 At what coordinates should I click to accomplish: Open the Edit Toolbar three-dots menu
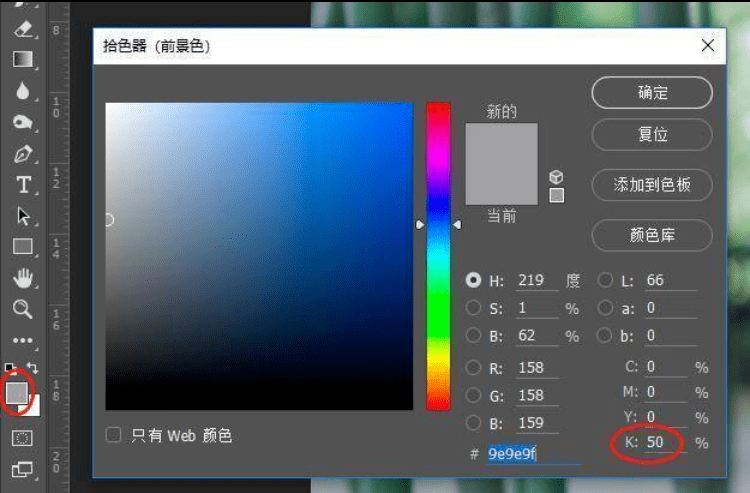(24, 340)
